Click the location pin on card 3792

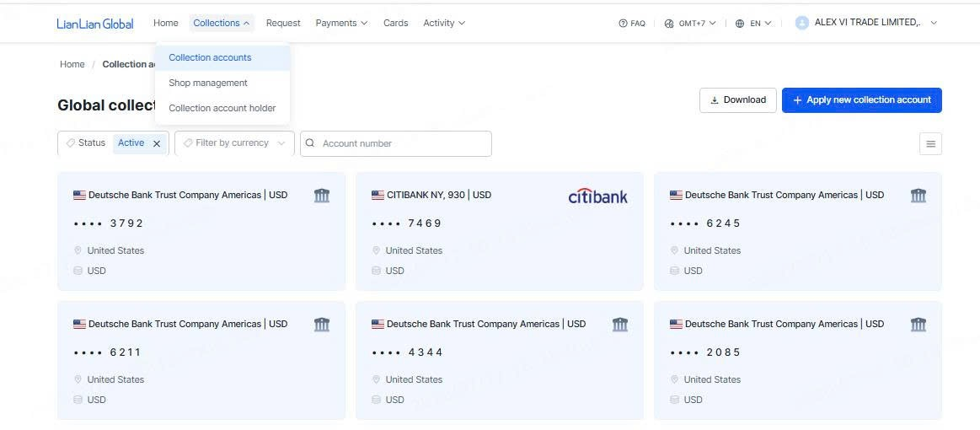point(78,250)
